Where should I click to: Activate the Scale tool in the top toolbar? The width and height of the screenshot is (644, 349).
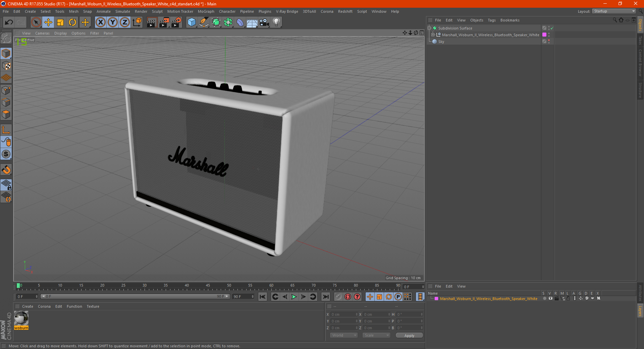pos(60,22)
